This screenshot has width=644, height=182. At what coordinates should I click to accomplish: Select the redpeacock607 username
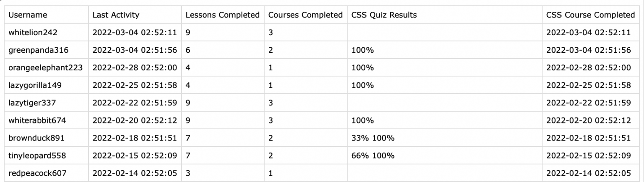point(37,173)
